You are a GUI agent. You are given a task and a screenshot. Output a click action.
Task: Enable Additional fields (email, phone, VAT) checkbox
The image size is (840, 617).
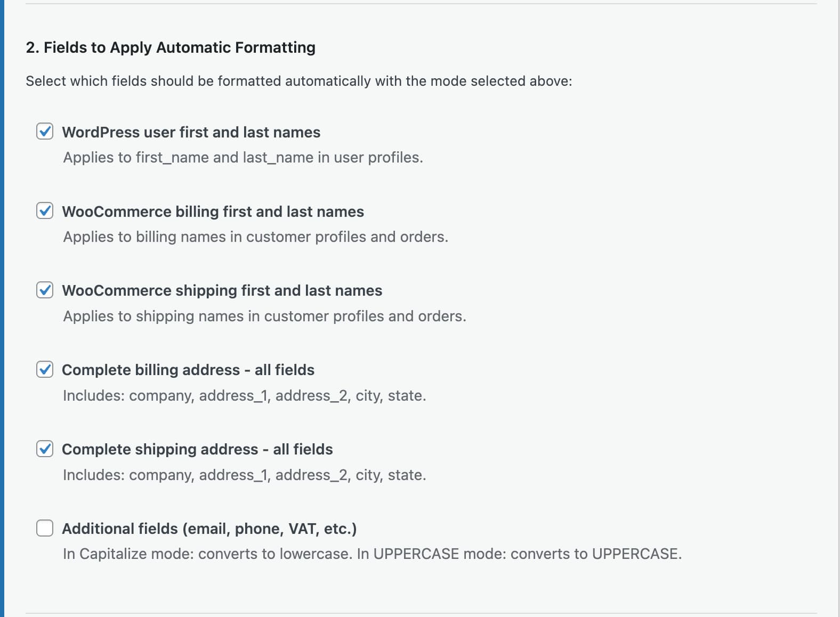[45, 528]
